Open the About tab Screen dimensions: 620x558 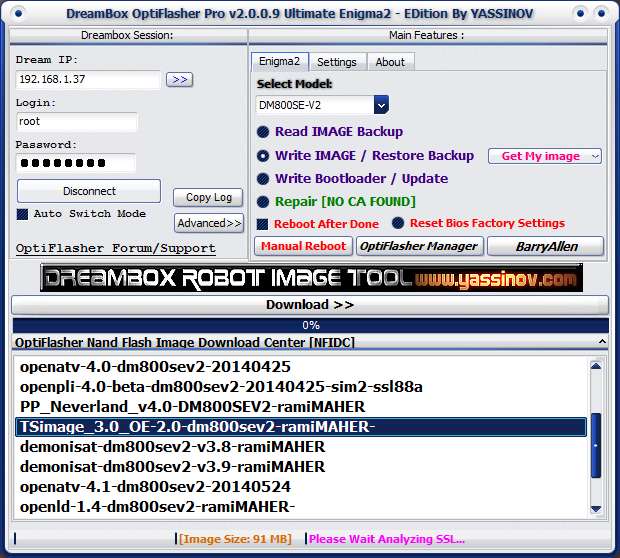click(390, 62)
